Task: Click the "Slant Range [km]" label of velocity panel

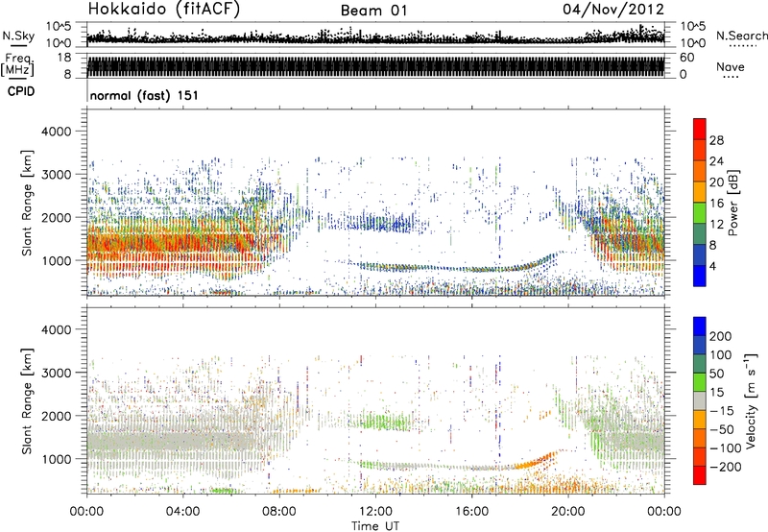Action: click(x=27, y=401)
